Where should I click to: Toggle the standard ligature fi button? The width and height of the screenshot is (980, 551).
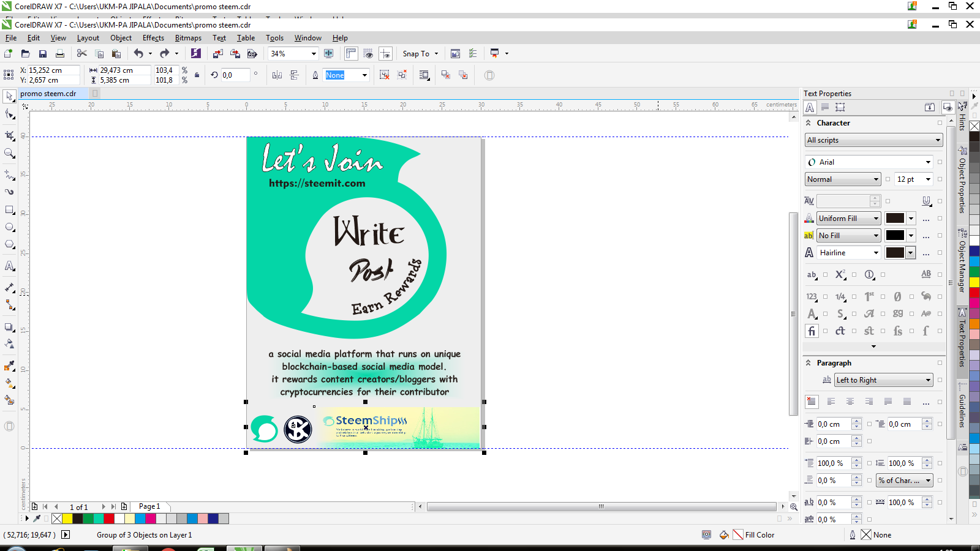click(x=812, y=331)
